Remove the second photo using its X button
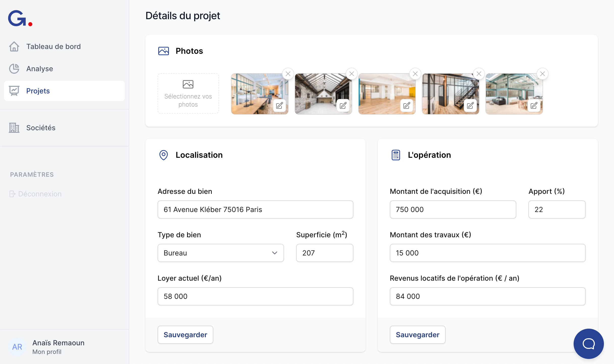Viewport: 614px width, 364px height. pyautogui.click(x=351, y=74)
